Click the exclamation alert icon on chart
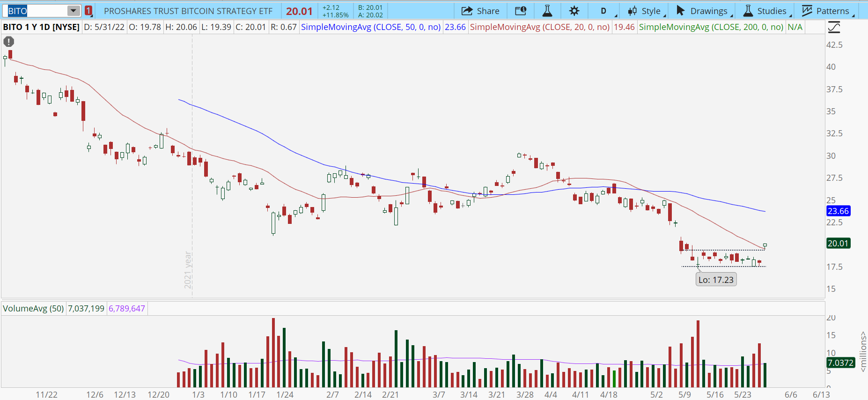This screenshot has width=868, height=400. coord(8,42)
